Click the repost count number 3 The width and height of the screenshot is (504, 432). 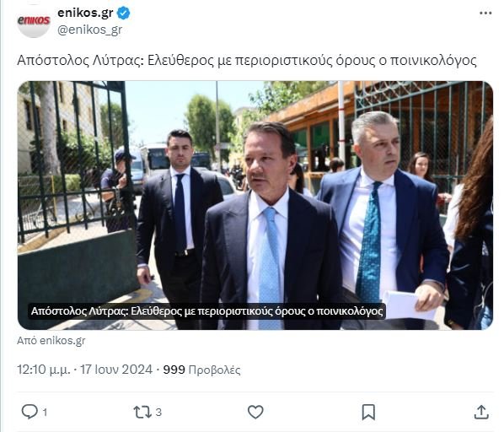tap(158, 412)
